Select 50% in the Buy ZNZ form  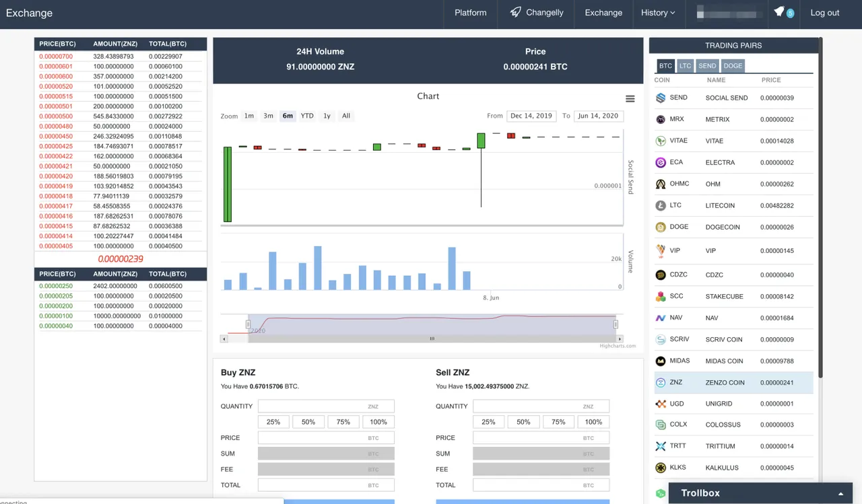coord(308,422)
